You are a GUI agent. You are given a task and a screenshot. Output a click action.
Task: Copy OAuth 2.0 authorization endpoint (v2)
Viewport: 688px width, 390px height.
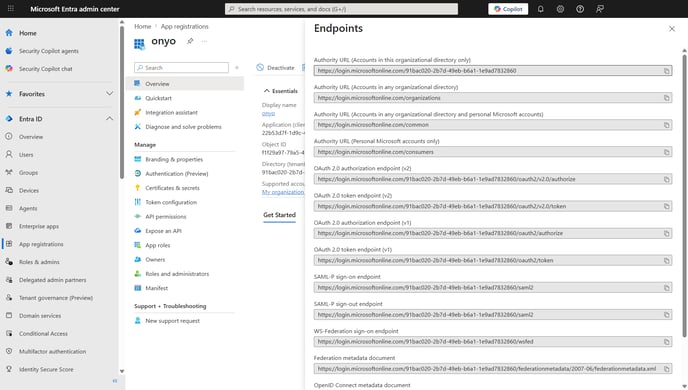click(666, 179)
